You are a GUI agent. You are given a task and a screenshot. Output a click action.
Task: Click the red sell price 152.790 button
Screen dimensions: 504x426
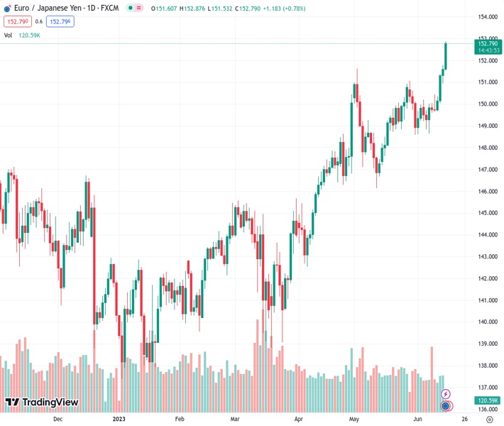point(16,21)
